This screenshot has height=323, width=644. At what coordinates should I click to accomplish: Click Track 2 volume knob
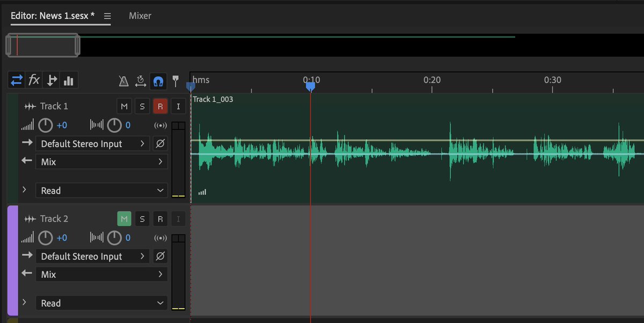click(46, 238)
